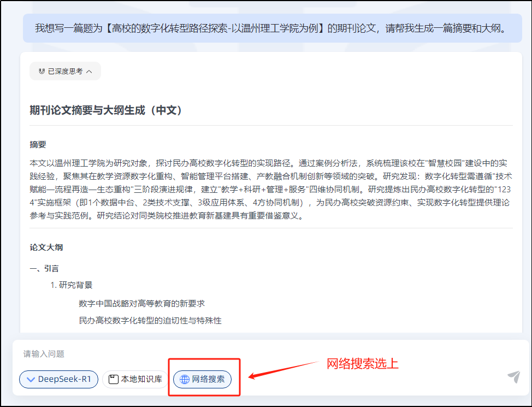Click the 摘要 section heading
The width and height of the screenshot is (532, 407).
38,145
